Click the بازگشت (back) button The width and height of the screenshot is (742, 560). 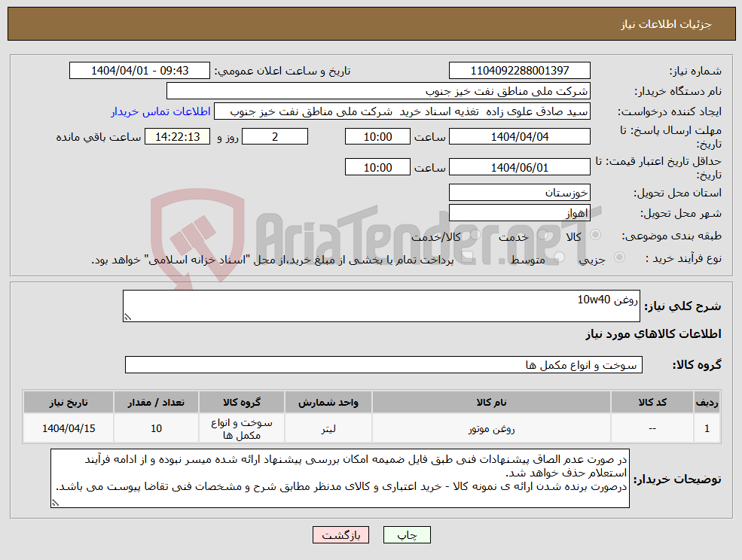340,535
